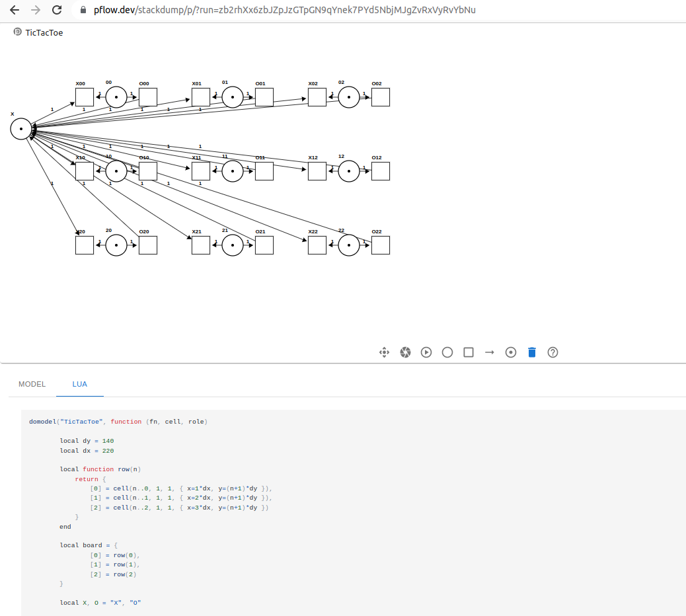Select the token tool
The image size is (686, 616).
click(511, 352)
